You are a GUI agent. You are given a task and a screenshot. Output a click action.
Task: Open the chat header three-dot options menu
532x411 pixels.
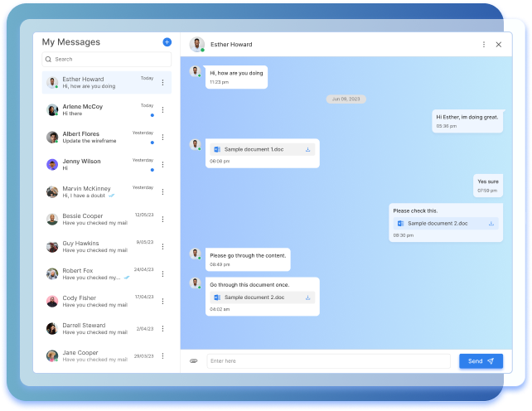pyautogui.click(x=484, y=45)
